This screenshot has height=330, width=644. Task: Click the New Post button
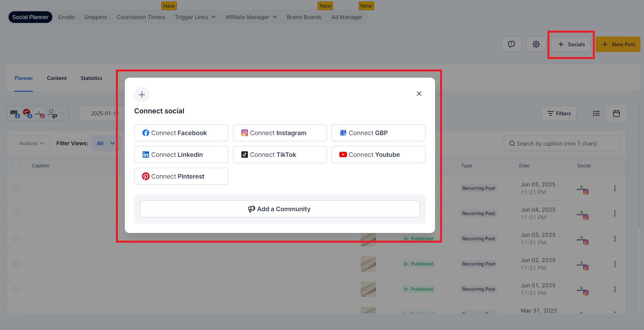618,44
